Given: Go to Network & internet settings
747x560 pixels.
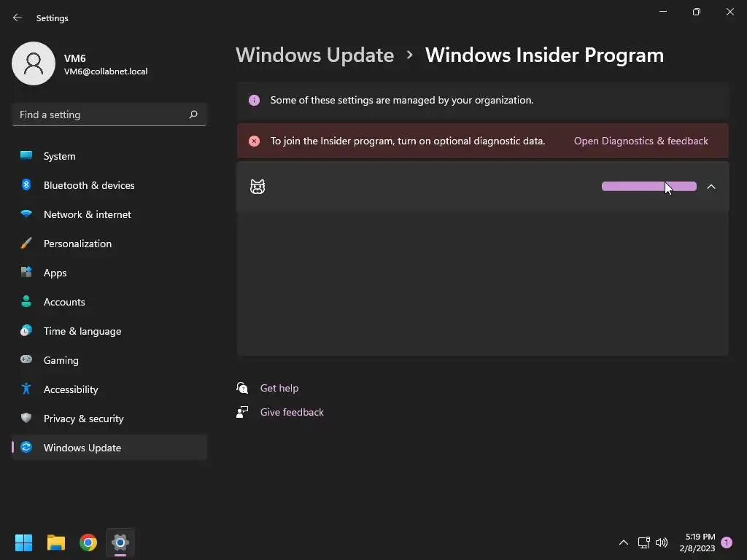Looking at the screenshot, I should click(x=88, y=214).
